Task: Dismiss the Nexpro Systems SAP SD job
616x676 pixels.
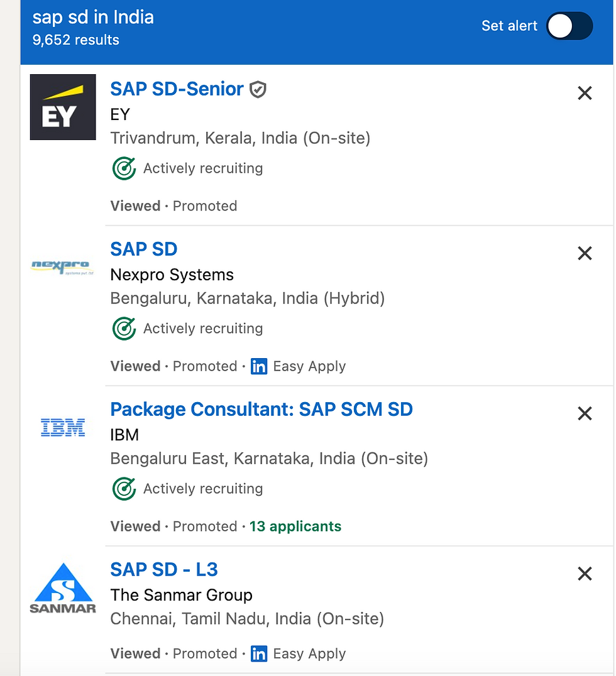Action: pos(585,253)
